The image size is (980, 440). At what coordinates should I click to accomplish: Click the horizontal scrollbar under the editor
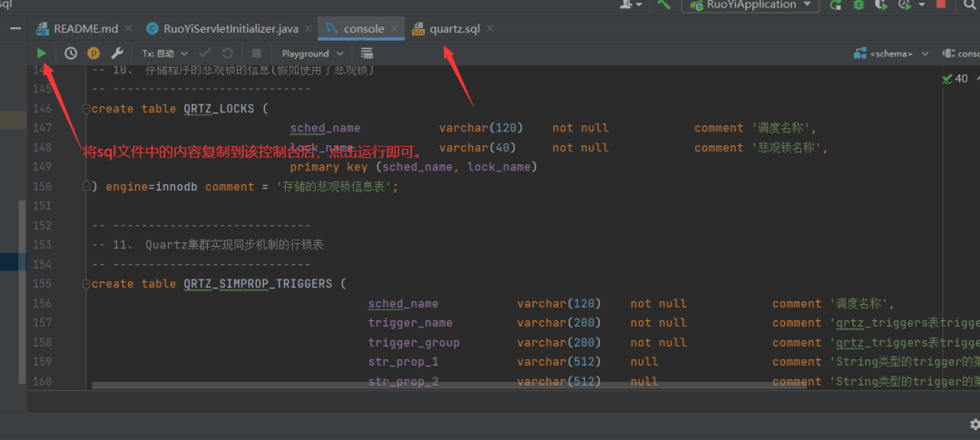click(449, 386)
